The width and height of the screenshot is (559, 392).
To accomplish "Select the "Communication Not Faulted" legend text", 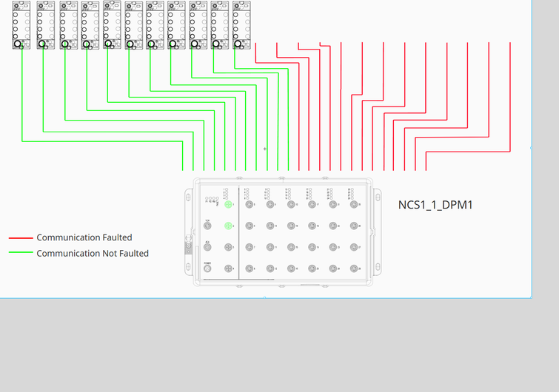I will [93, 253].
